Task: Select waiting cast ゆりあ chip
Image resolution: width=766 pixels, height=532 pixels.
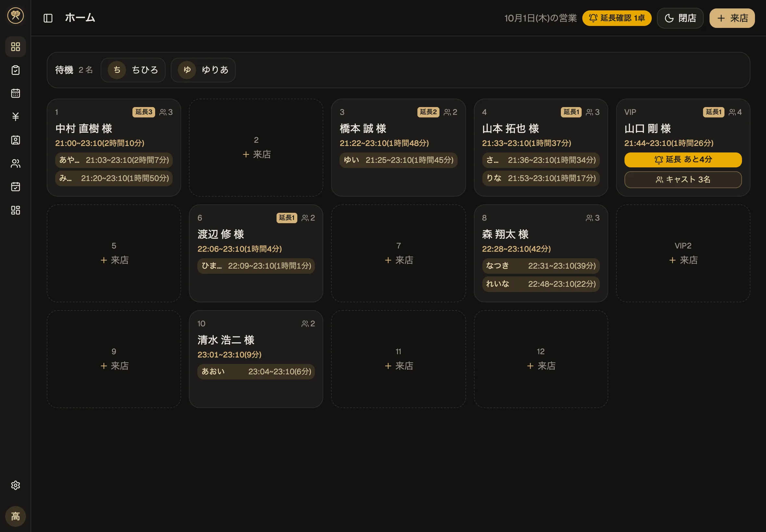Action: tap(203, 70)
